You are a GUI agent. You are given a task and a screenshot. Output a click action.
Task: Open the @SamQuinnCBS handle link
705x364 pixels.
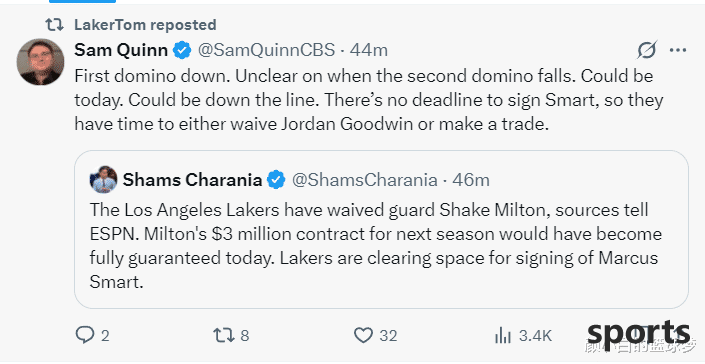point(267,50)
